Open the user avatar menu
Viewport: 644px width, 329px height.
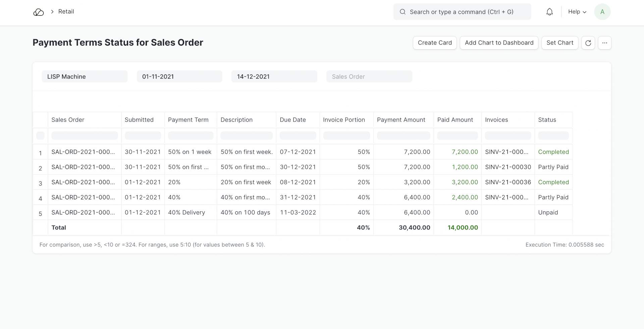tap(602, 12)
